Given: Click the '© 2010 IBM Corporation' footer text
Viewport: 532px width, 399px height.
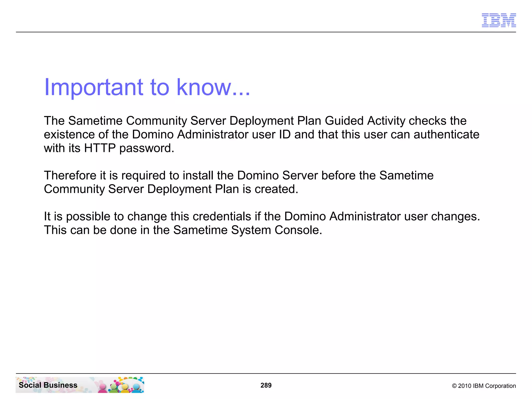Looking at the screenshot, I should (484, 386).
